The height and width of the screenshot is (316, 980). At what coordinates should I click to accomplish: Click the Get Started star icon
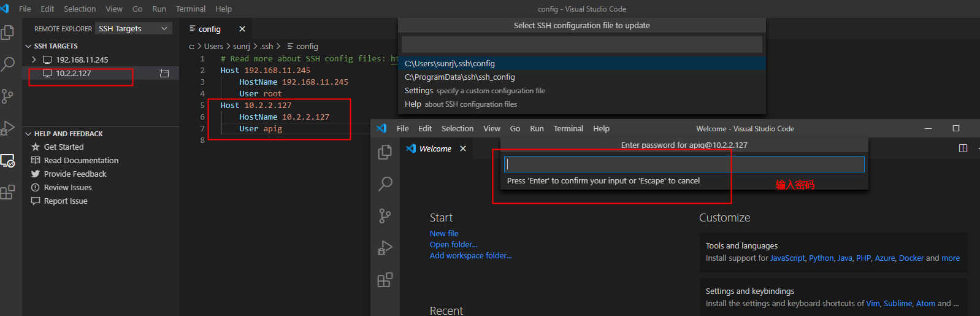tap(36, 147)
